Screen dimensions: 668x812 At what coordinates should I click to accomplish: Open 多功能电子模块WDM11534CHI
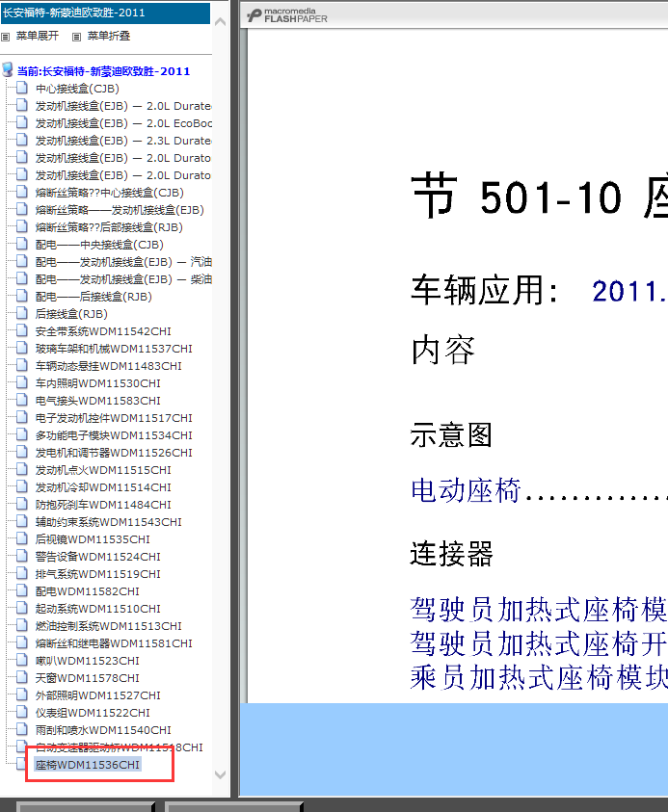pyautogui.click(x=114, y=435)
